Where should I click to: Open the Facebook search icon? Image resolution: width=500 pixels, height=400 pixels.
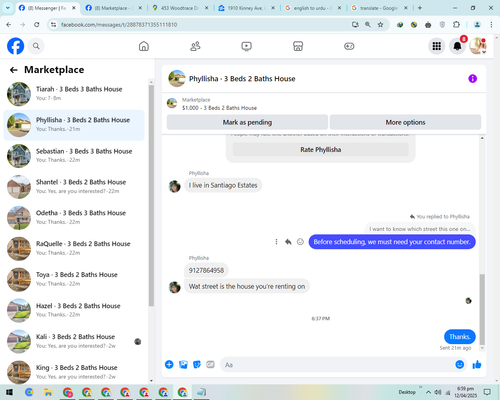(x=36, y=46)
